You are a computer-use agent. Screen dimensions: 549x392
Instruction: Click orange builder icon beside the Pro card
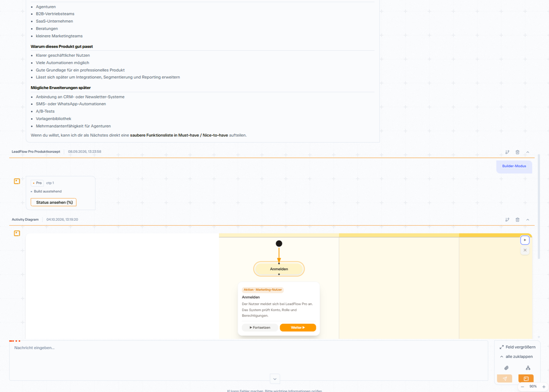tap(17, 181)
